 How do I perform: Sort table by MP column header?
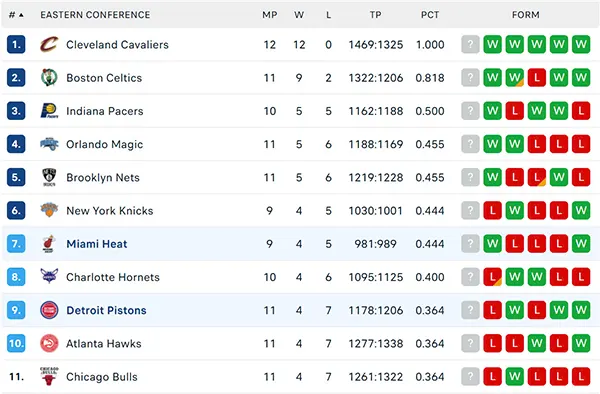tap(270, 15)
